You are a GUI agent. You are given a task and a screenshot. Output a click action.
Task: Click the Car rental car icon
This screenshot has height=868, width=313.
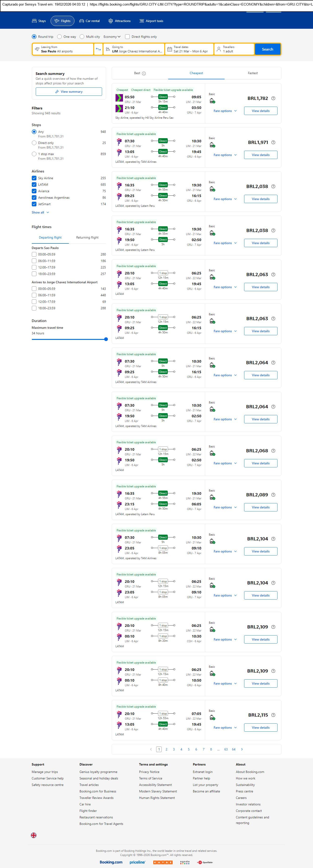pos(82,21)
